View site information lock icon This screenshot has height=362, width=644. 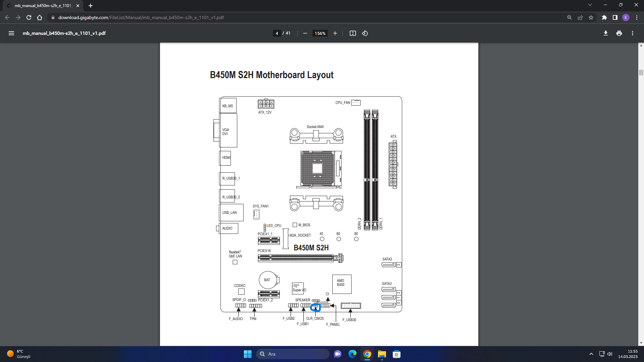click(53, 17)
